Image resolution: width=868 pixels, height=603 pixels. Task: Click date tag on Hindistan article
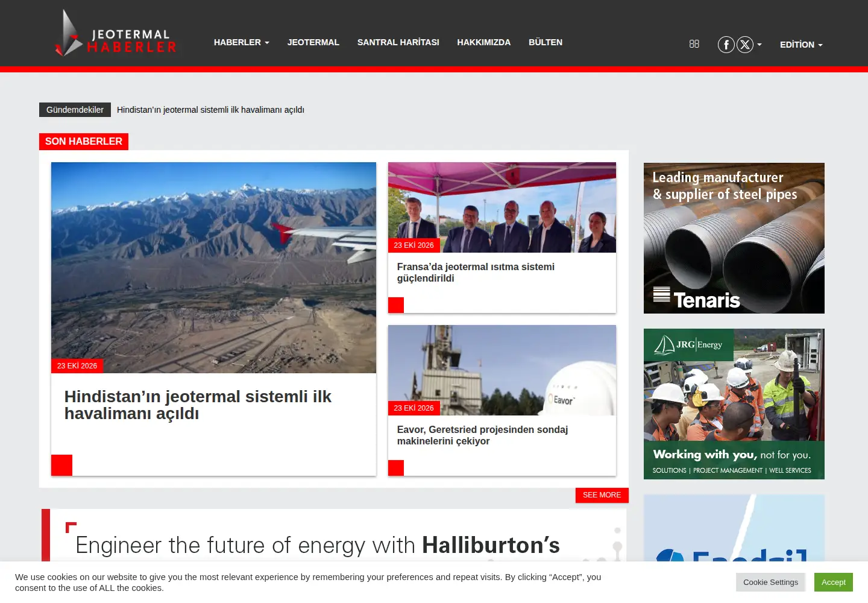point(77,366)
